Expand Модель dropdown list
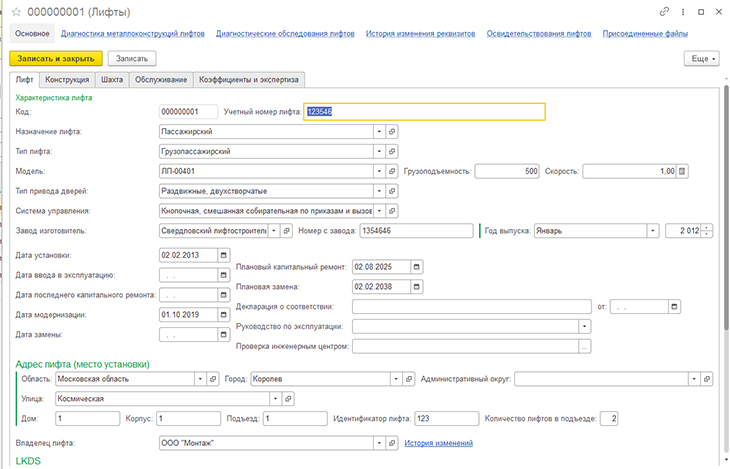This screenshot has width=730, height=469. click(x=379, y=171)
